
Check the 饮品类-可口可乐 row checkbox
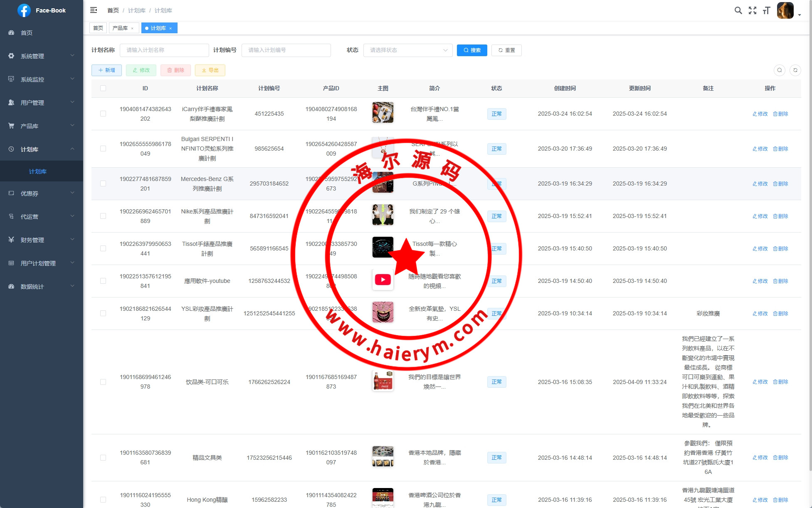[103, 382]
